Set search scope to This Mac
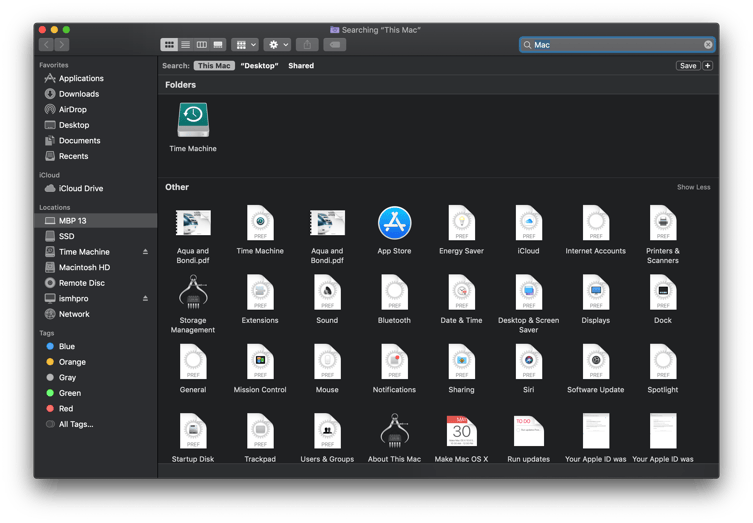 [x=214, y=66]
